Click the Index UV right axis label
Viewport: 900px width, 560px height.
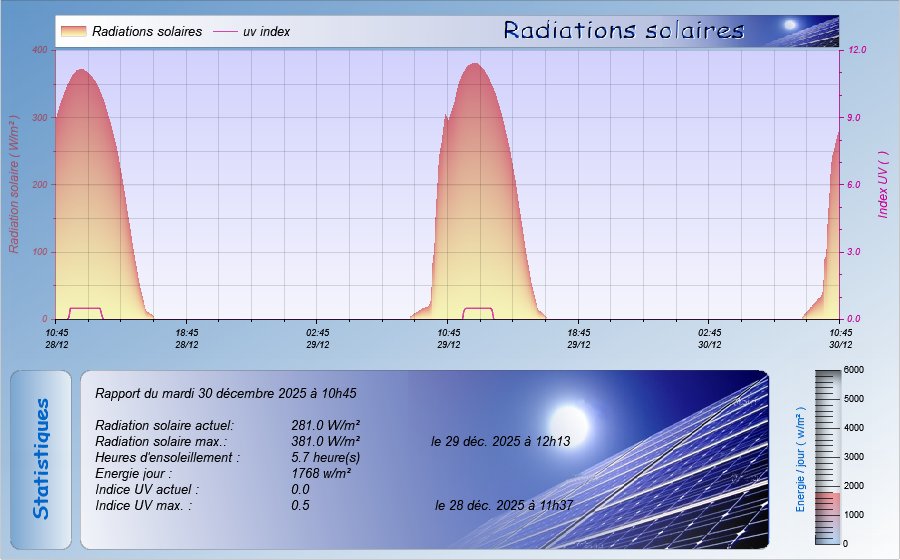(882, 185)
